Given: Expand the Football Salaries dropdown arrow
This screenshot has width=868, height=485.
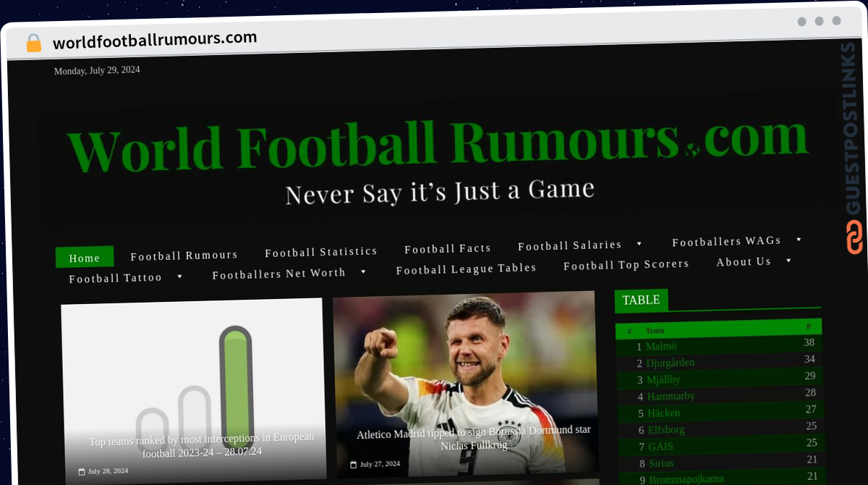Looking at the screenshot, I should click(639, 244).
